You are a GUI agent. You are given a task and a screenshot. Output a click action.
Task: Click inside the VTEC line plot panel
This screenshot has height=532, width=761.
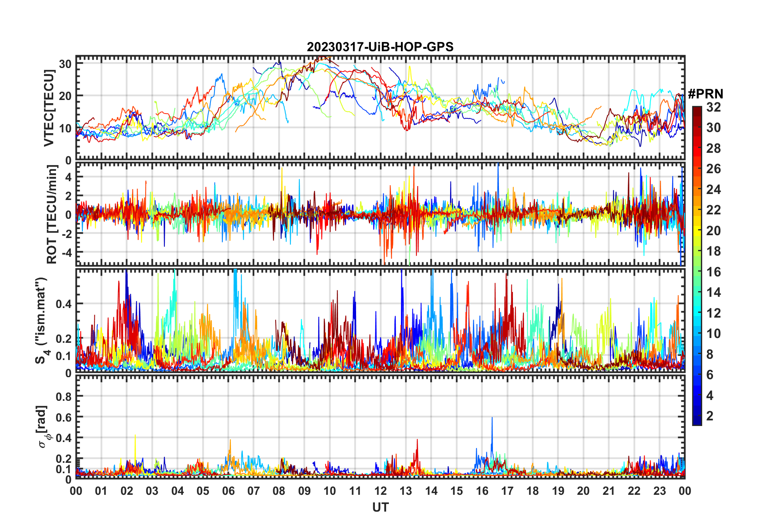[380, 108]
